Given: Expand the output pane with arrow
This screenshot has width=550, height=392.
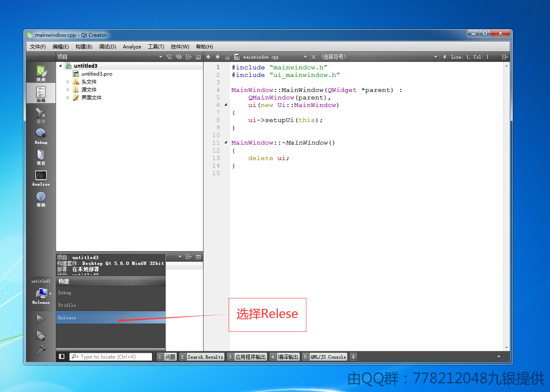Looking at the screenshot, I should [499, 356].
